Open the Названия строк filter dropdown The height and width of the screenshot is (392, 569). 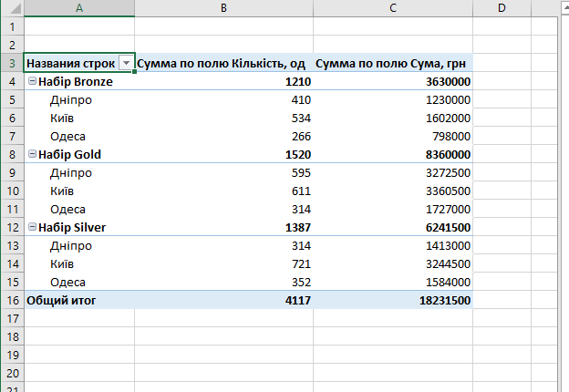click(x=126, y=63)
